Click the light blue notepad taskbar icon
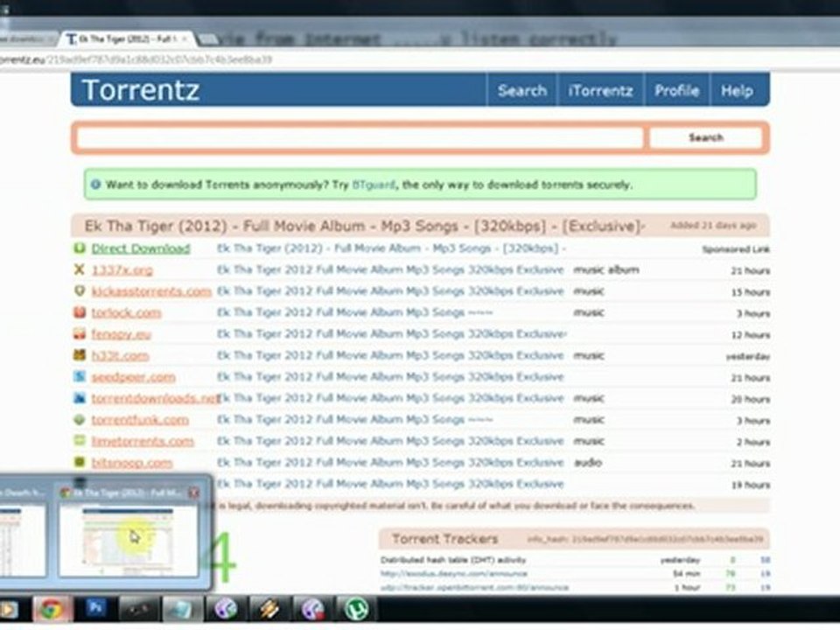The height and width of the screenshot is (630, 840). 182,610
